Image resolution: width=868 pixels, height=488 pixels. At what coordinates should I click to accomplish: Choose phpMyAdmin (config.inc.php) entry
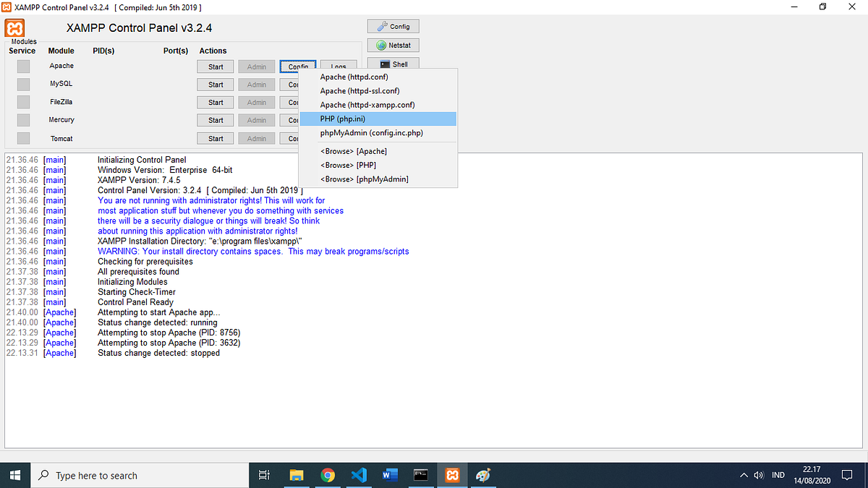coord(378,133)
